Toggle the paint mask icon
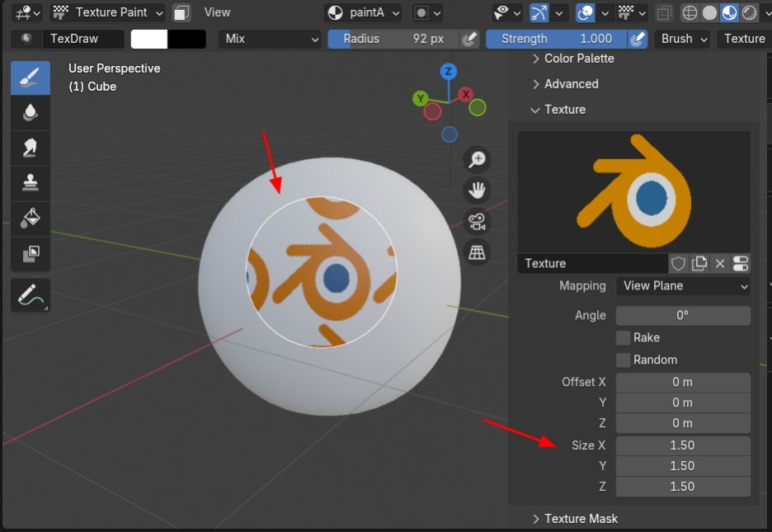772x532 pixels. pos(181,12)
